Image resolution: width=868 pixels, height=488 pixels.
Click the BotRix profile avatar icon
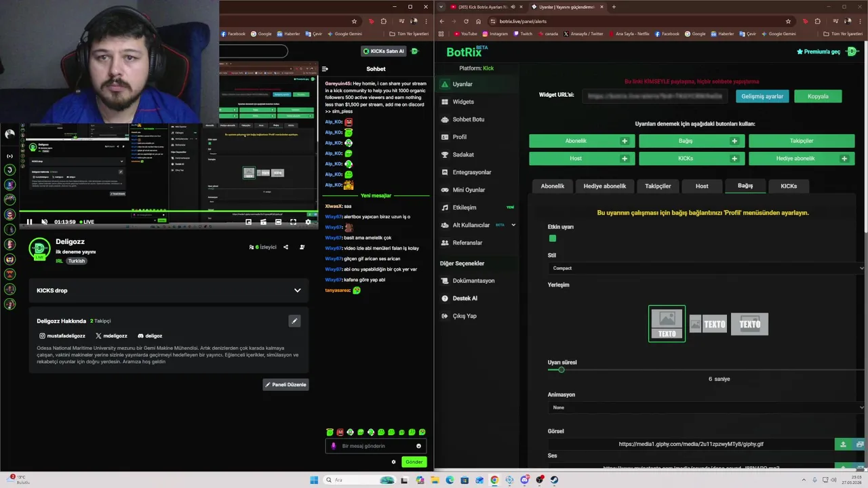852,52
